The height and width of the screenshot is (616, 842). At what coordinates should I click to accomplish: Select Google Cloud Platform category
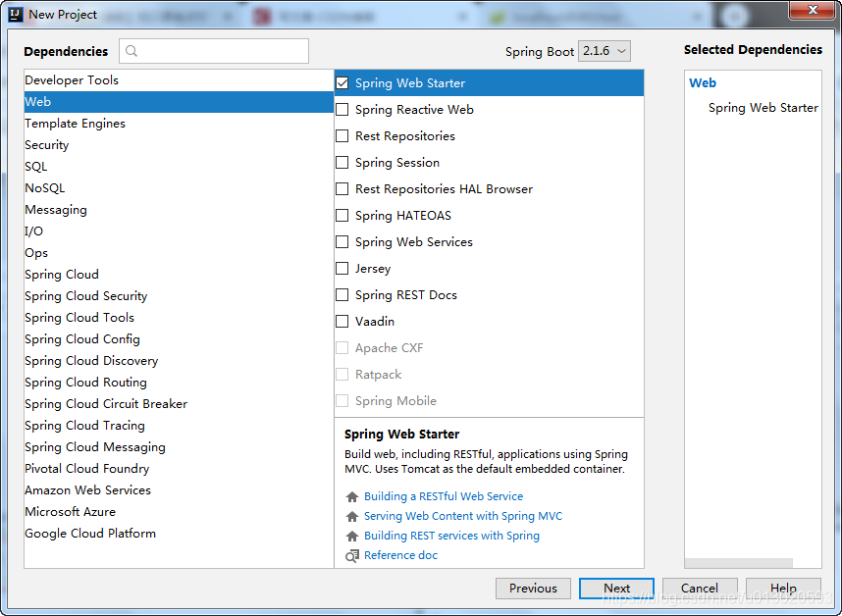pyautogui.click(x=179, y=534)
